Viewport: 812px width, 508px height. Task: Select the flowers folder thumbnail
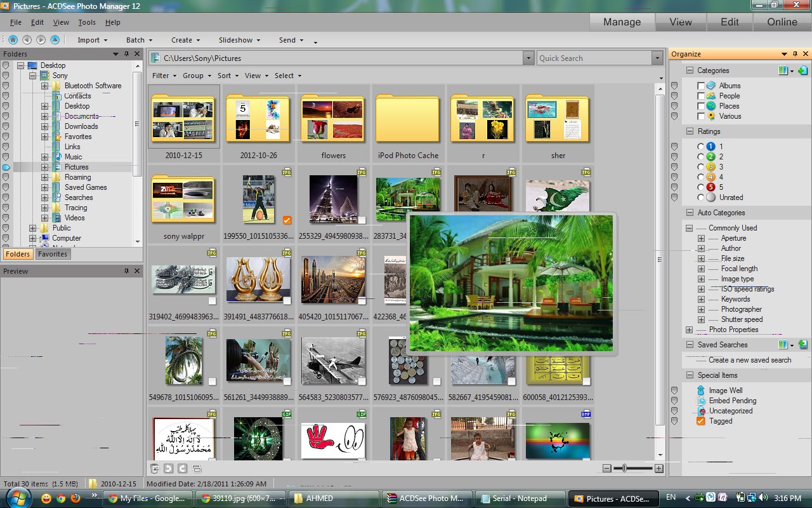pyautogui.click(x=333, y=123)
